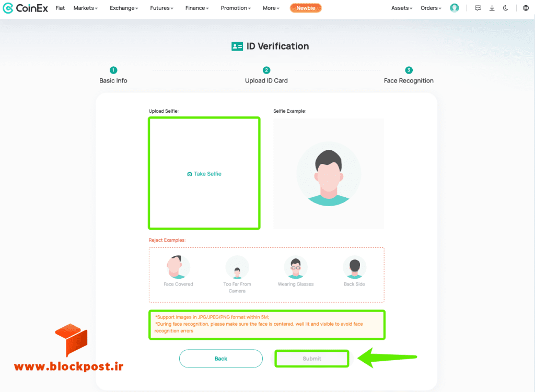The height and width of the screenshot is (392, 535).
Task: Open the messages chat icon
Action: (x=478, y=8)
